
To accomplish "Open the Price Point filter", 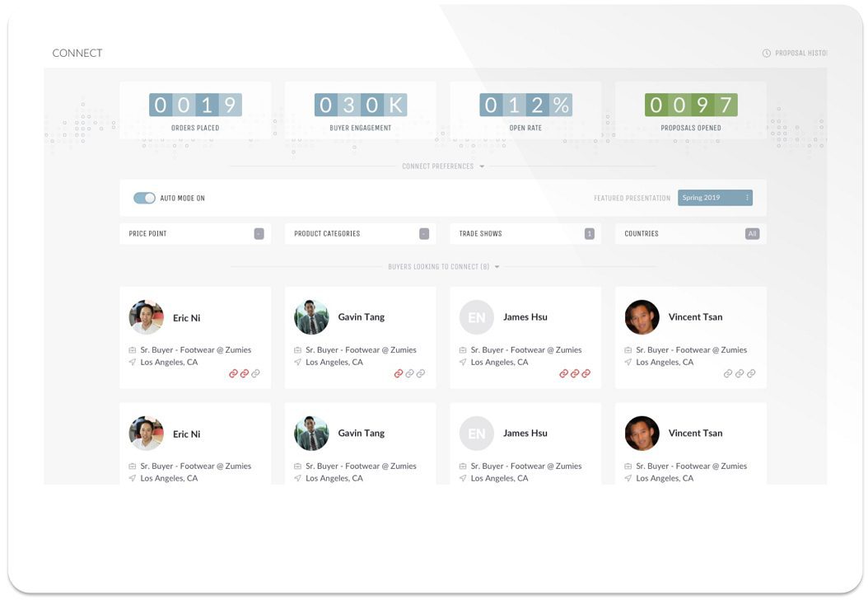I will [195, 234].
